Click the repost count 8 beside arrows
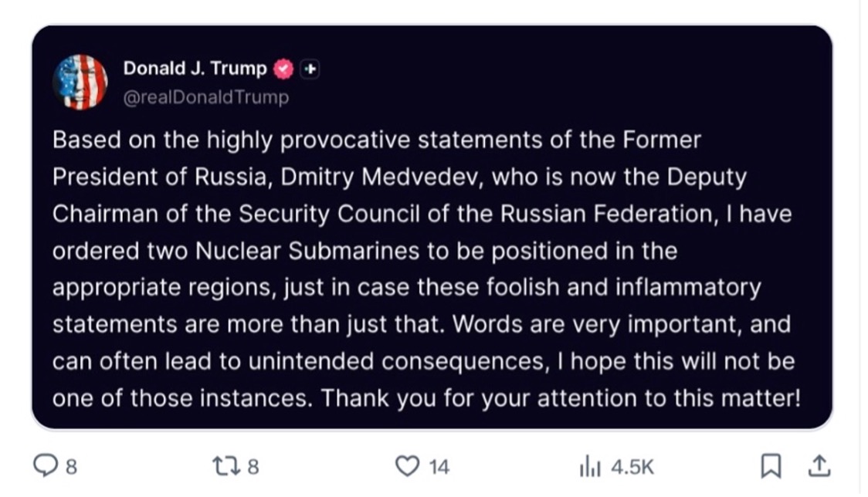Image resolution: width=868 pixels, height=497 pixels. click(x=253, y=466)
